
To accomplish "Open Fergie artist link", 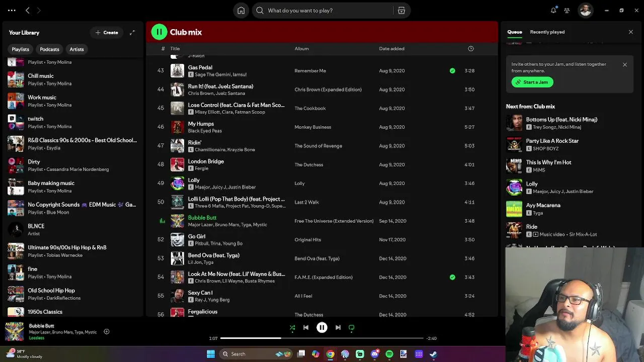I will [201, 168].
